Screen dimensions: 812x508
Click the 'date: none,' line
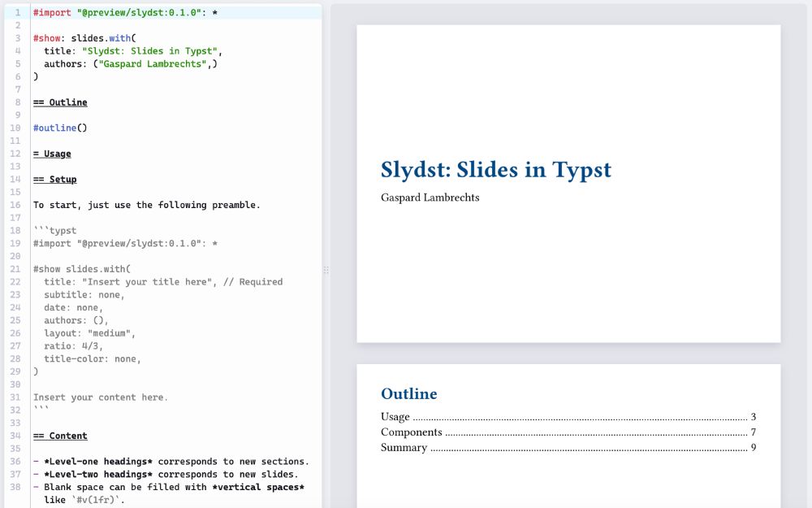pos(74,308)
